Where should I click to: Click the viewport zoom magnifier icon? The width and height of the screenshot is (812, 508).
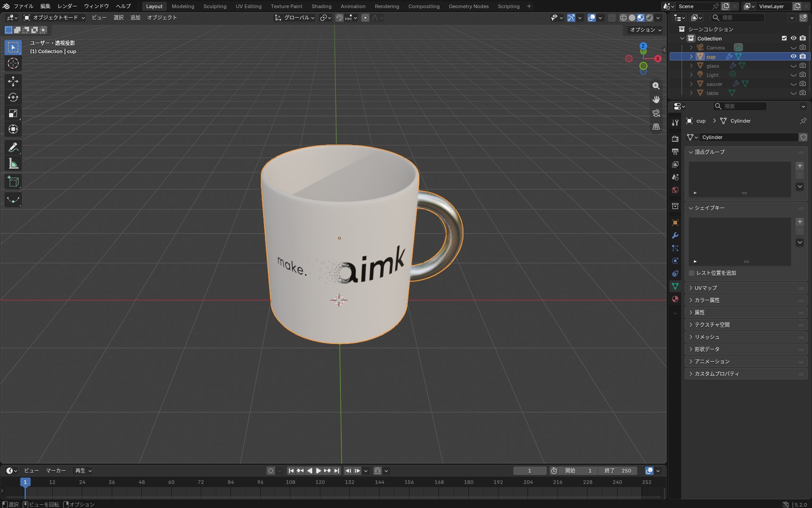[x=656, y=86]
